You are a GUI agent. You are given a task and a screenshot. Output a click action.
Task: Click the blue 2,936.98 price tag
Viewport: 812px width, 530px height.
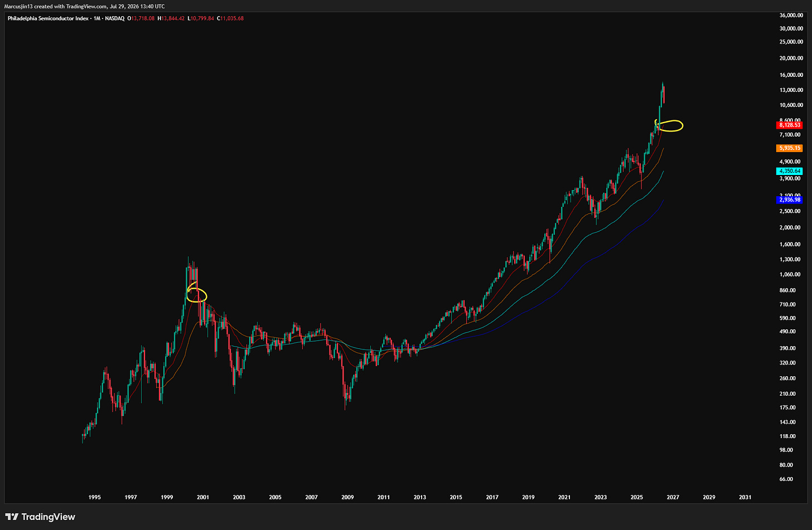790,200
